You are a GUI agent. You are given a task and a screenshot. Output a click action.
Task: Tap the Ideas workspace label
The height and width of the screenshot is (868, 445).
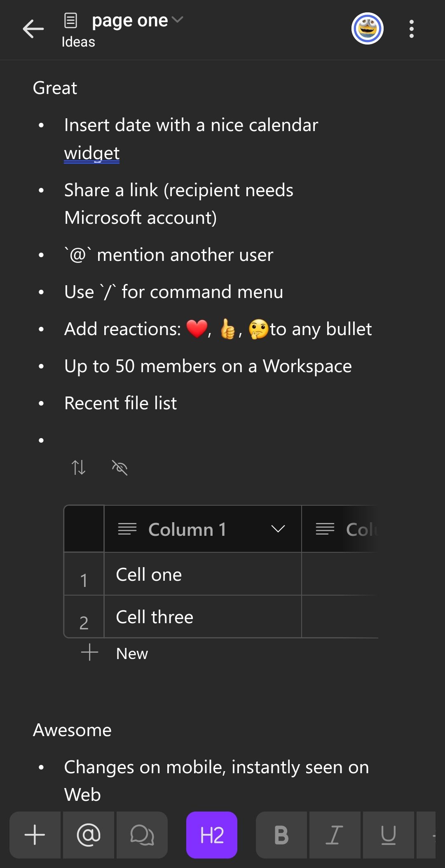tap(78, 42)
